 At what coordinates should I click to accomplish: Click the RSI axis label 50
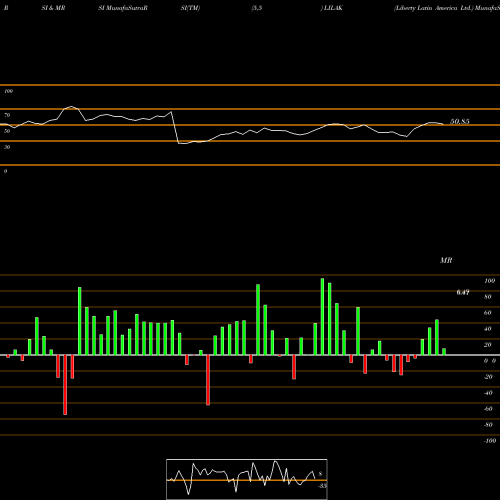click(7, 131)
